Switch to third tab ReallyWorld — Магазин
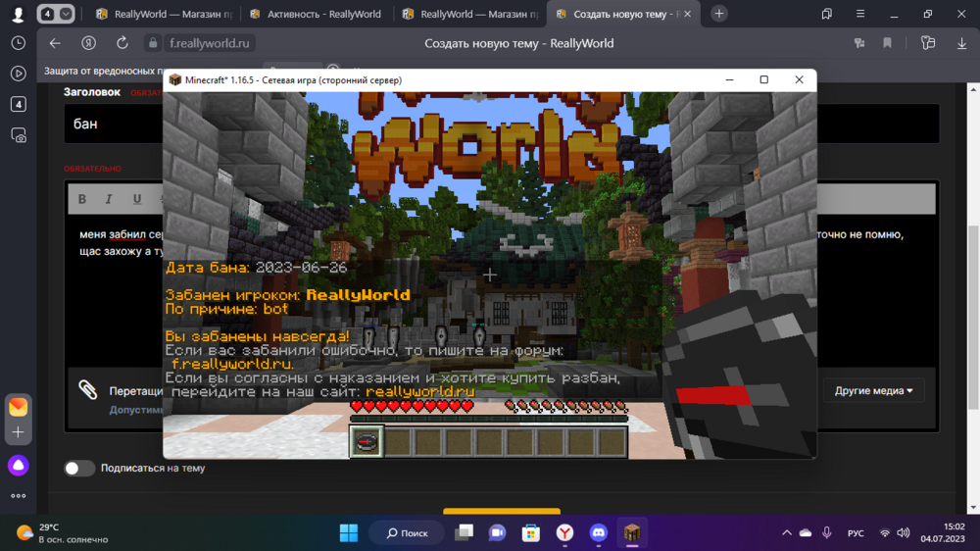 (468, 14)
